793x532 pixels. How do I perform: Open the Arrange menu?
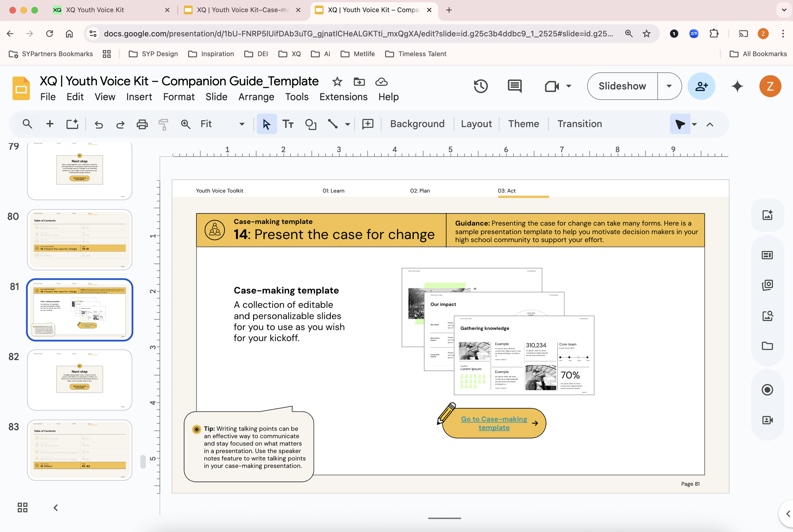point(256,97)
